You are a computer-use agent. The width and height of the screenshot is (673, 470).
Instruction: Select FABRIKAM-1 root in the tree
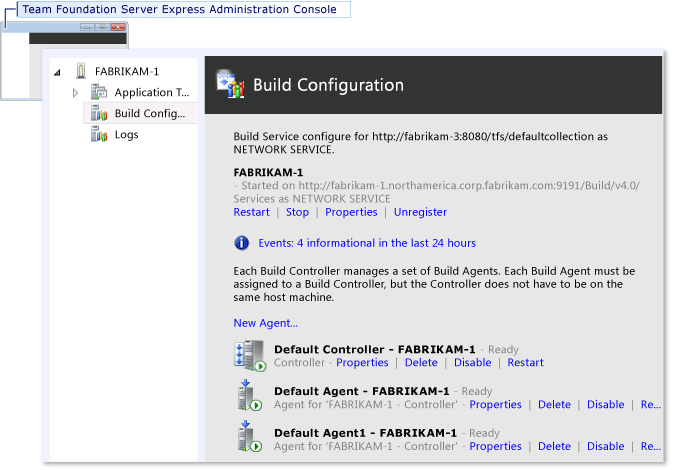tap(127, 71)
